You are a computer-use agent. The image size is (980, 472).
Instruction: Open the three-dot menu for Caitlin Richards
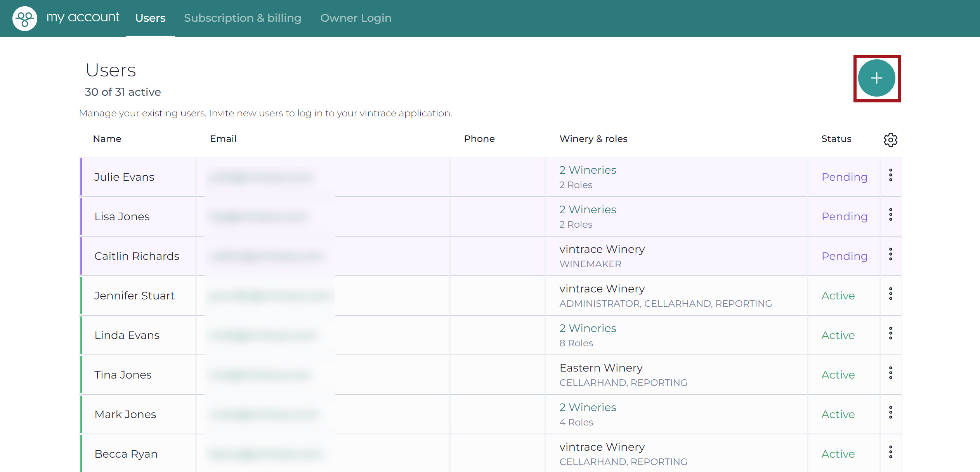(890, 254)
